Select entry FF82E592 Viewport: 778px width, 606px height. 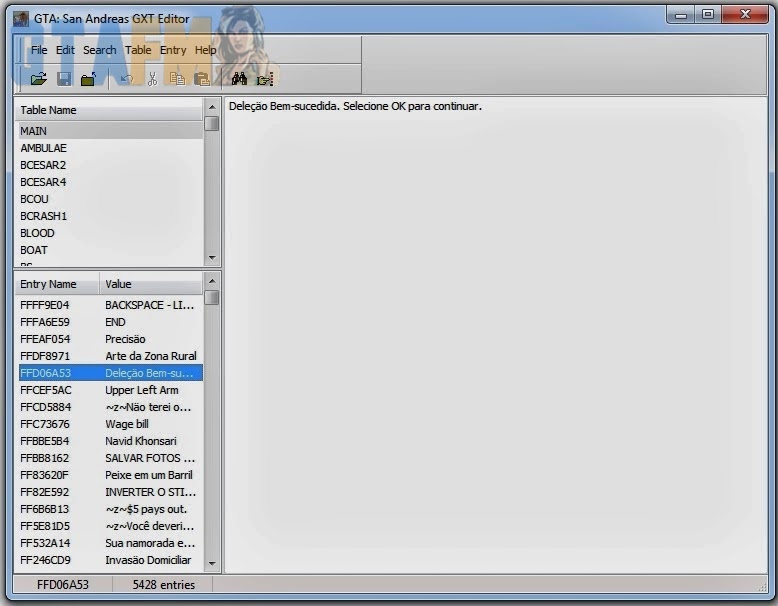tap(110, 492)
